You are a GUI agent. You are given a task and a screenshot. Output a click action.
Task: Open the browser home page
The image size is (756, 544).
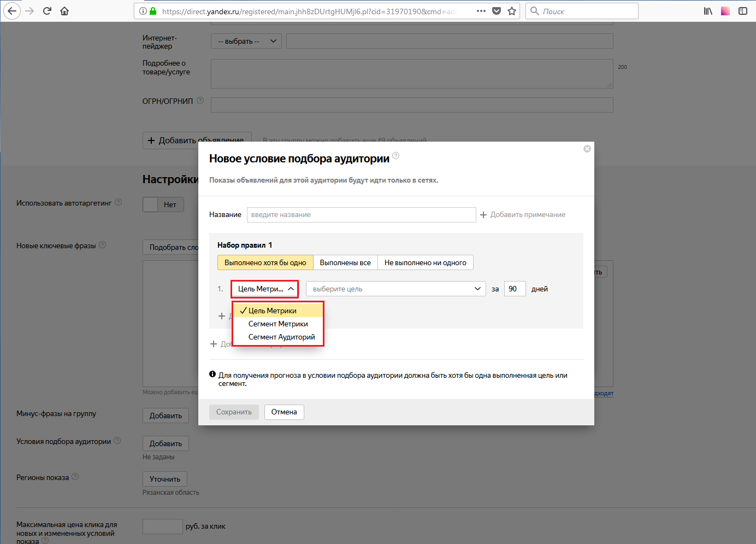click(64, 11)
